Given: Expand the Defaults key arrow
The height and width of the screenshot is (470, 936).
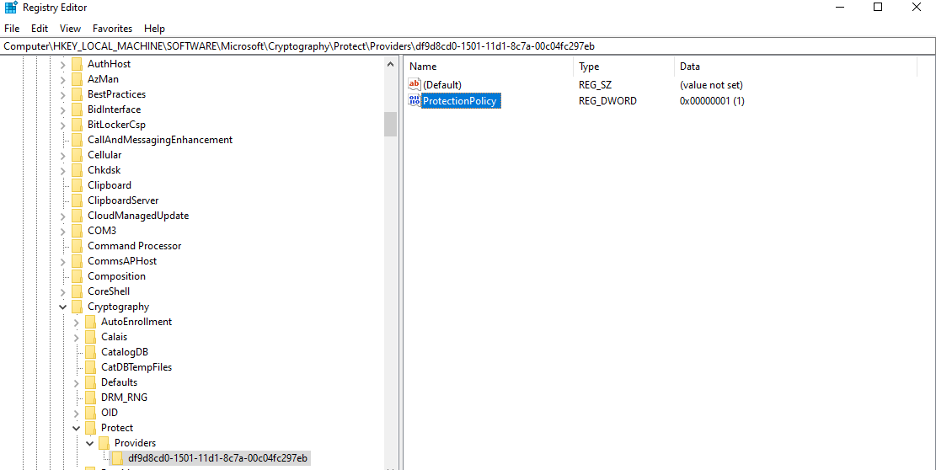Looking at the screenshot, I should click(x=76, y=382).
